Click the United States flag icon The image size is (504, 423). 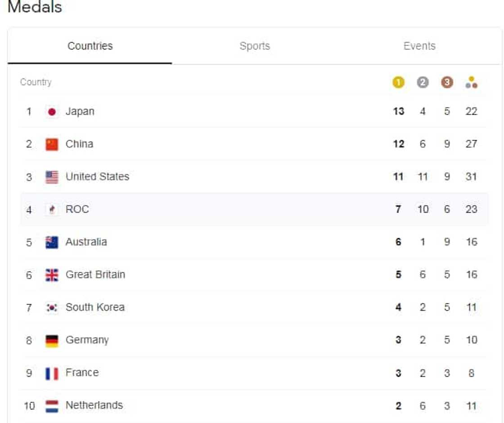pyautogui.click(x=52, y=177)
